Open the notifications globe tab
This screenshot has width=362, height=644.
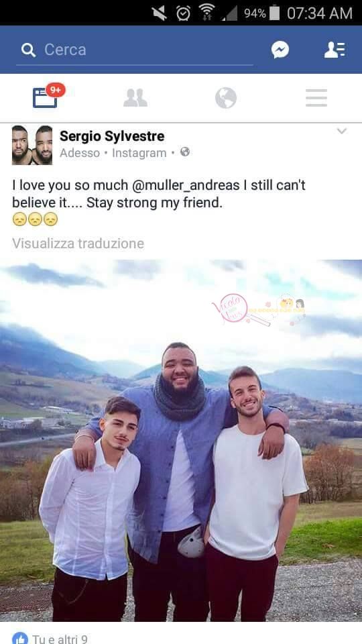(x=226, y=98)
